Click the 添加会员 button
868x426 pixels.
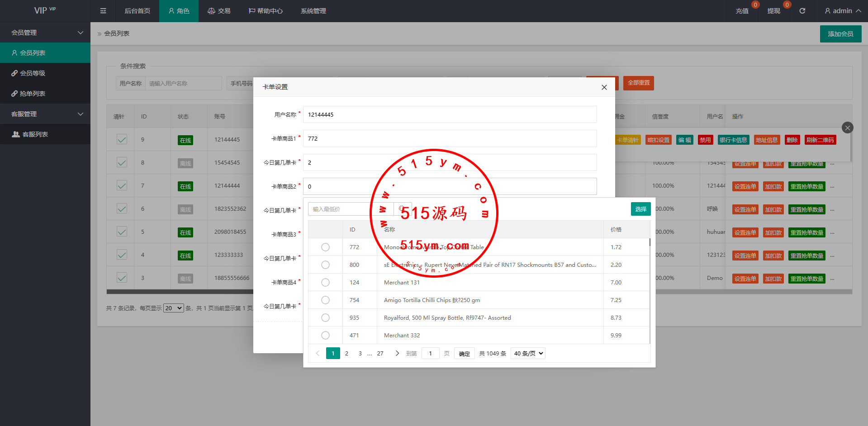click(840, 34)
